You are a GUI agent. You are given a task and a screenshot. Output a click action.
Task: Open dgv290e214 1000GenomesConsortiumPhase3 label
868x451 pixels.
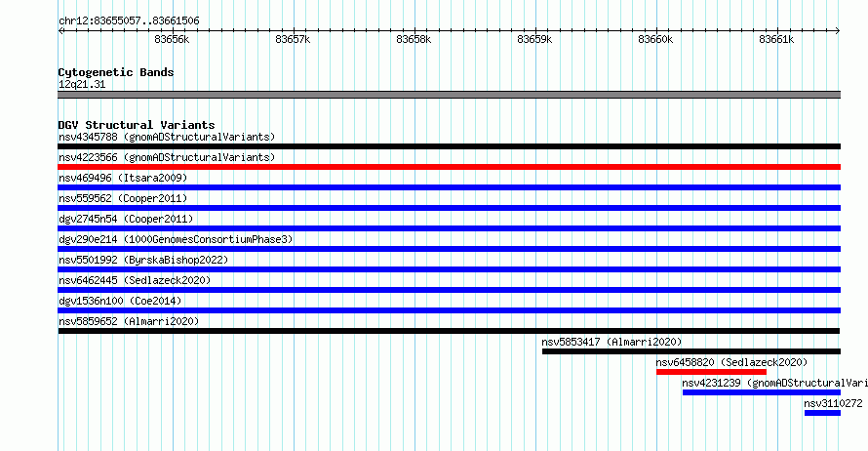176,239
